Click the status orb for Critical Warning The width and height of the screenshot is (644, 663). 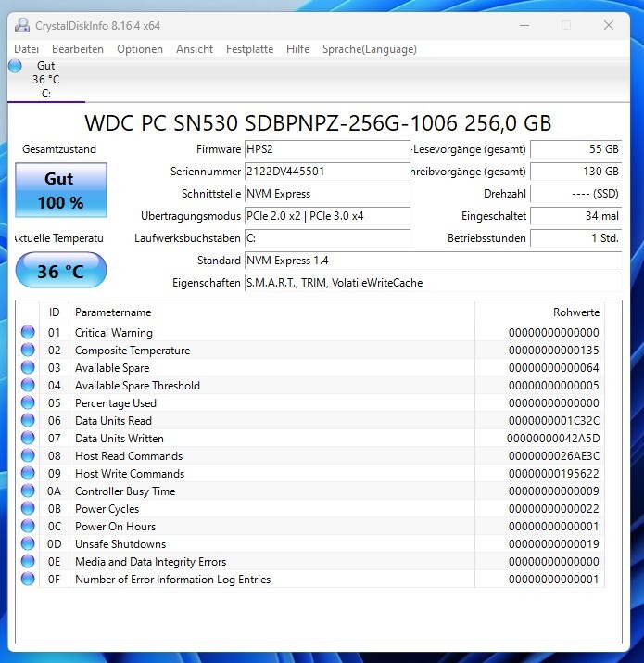click(28, 332)
